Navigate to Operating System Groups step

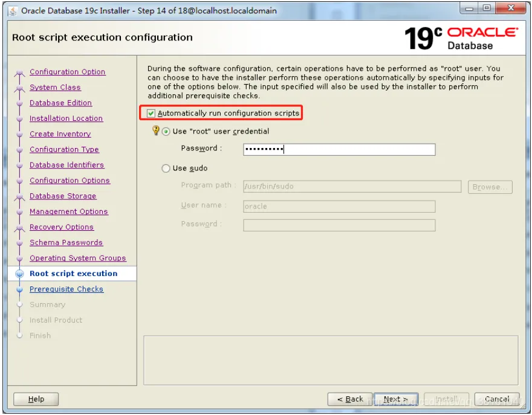coord(78,258)
